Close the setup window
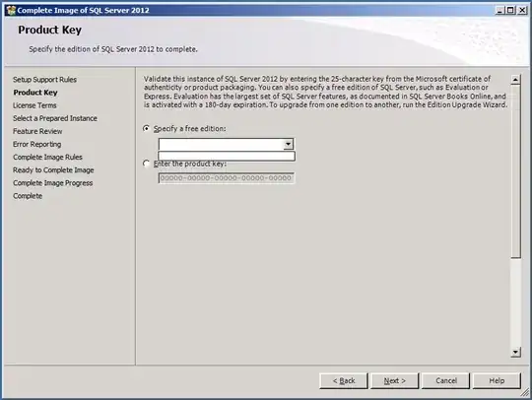Screen dimensions: 532x400 point(522,10)
